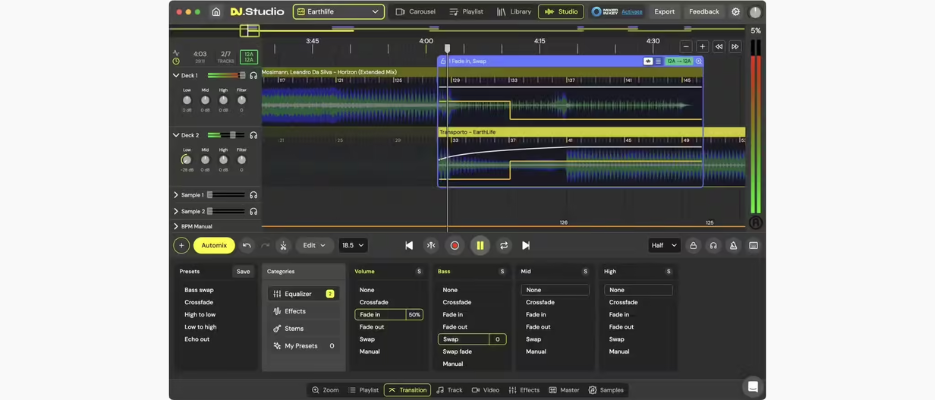
Task: Open the settings gear icon
Action: [735, 11]
